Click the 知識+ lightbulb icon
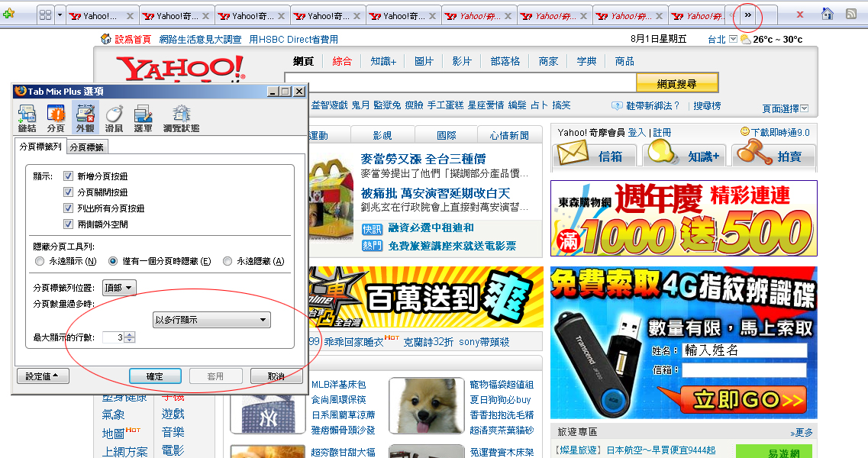 click(662, 152)
